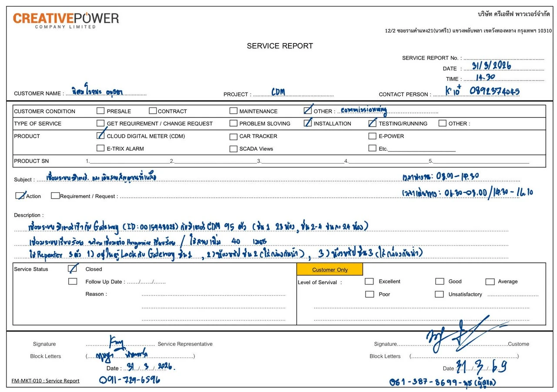Viewport: 557px width, 392px height.
Task: Click the Service Status label
Action: point(31,269)
